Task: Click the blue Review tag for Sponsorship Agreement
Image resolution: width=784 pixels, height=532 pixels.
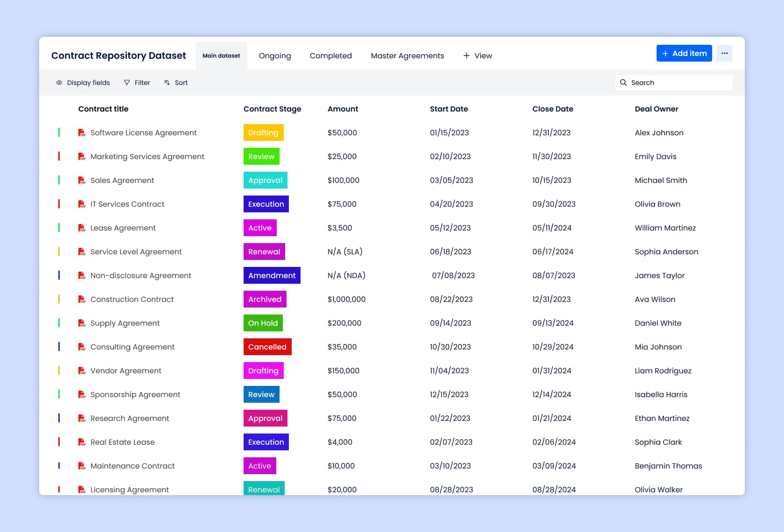Action: tap(261, 394)
